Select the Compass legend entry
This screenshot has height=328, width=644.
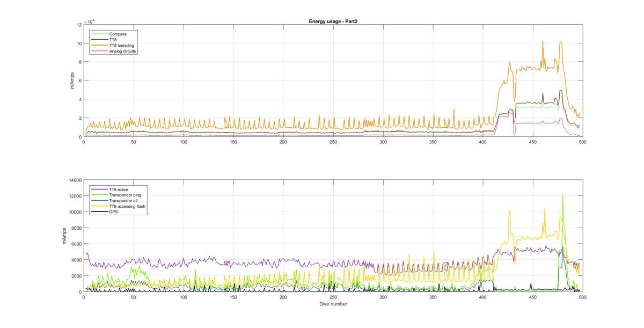108,34
